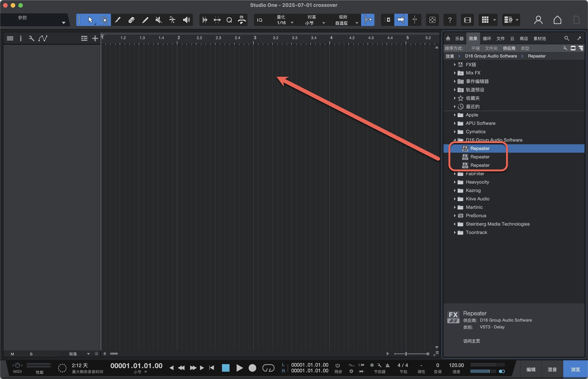The width and height of the screenshot is (588, 379).
Task: Toggle the Loop button in transport
Action: [x=268, y=368]
